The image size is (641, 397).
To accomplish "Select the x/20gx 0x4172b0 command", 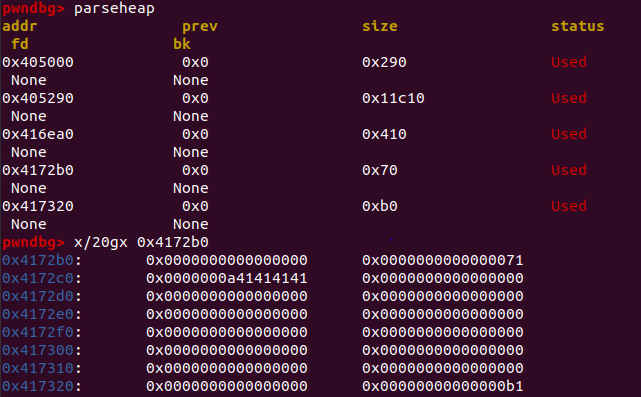I will coord(141,242).
